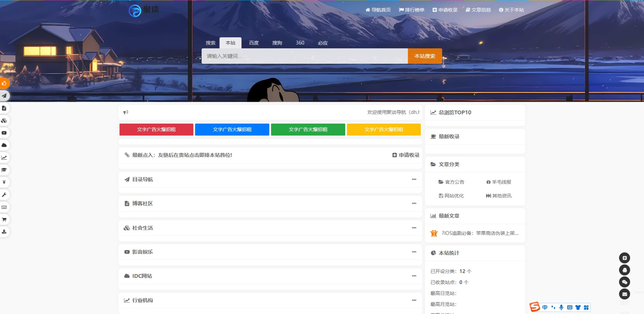Click the floating WeChat button

point(624,282)
